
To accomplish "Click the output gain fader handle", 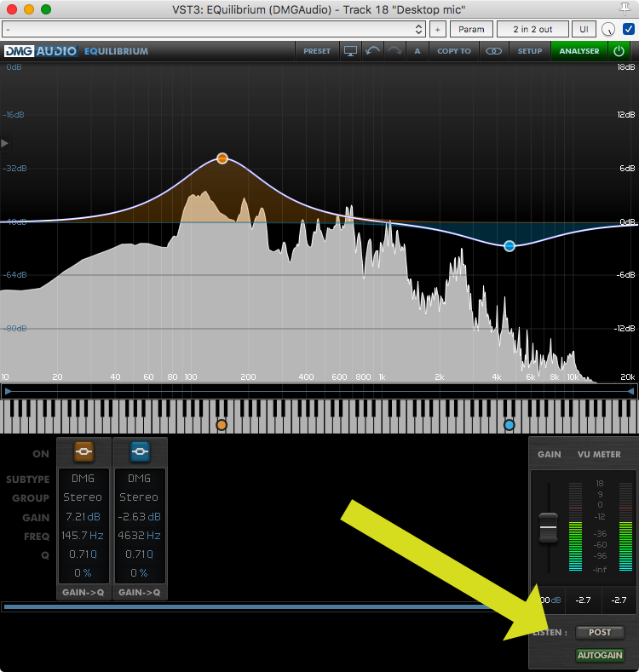I will (x=548, y=528).
